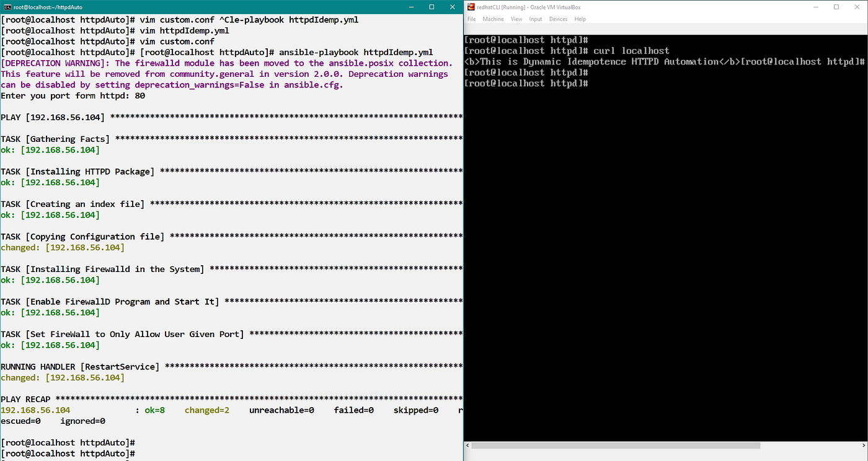Click 'changed' result under Copying Configuration file
The height and width of the screenshot is (461, 868).
tap(62, 247)
